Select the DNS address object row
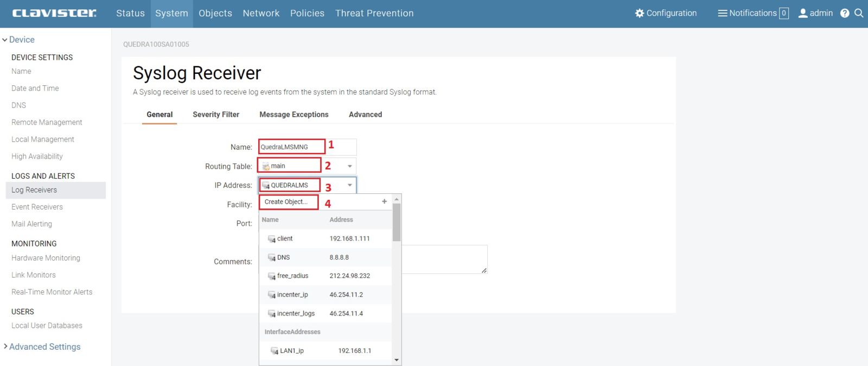The height and width of the screenshot is (366, 868). tap(325, 257)
